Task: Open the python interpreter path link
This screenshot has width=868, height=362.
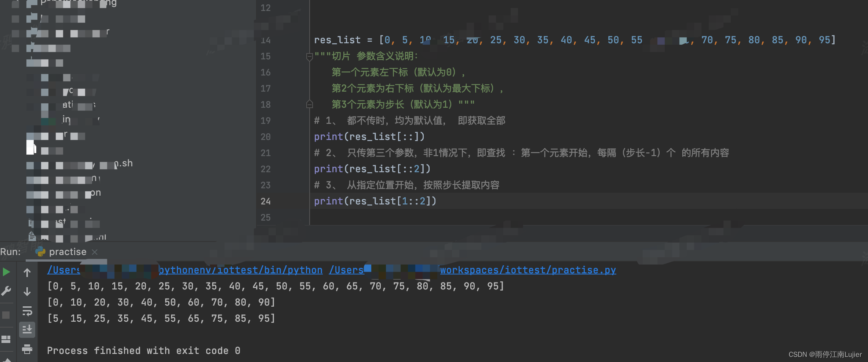Action: coord(185,270)
